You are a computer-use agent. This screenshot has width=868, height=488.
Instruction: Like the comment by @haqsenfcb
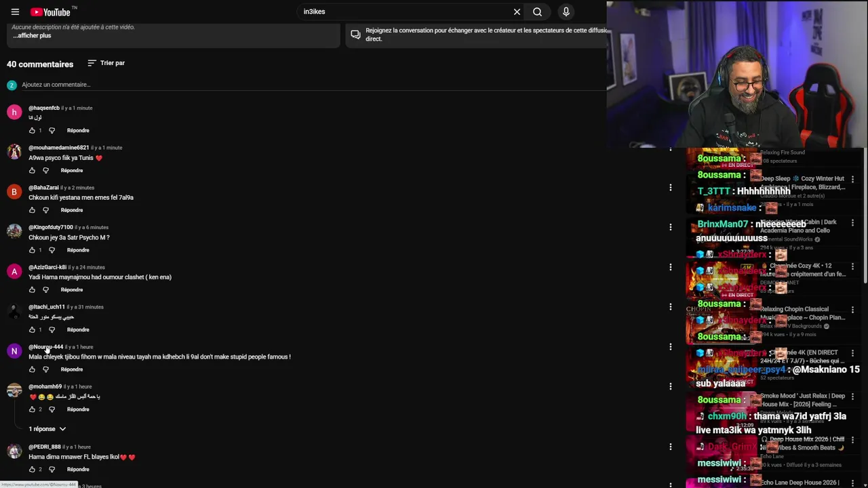[x=32, y=130]
